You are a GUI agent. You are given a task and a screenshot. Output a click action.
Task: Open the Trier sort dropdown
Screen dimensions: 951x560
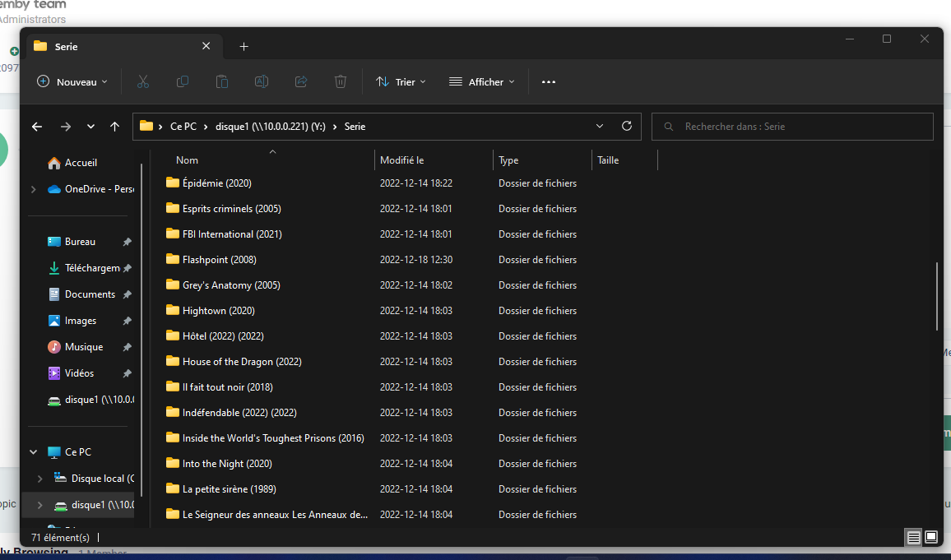[401, 81]
